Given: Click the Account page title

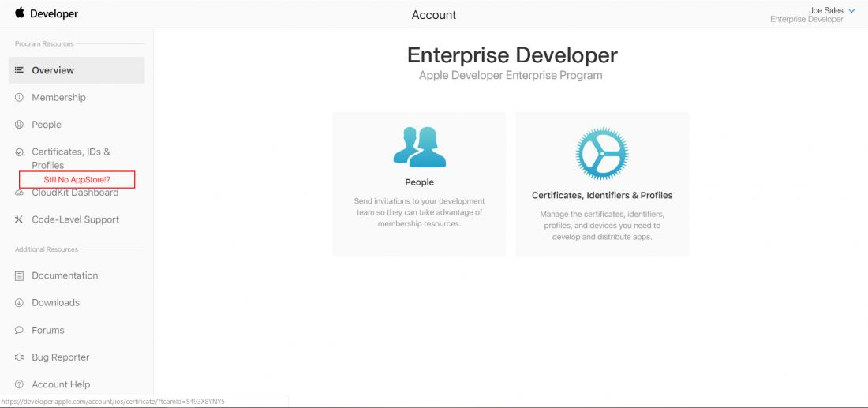Looking at the screenshot, I should [434, 15].
